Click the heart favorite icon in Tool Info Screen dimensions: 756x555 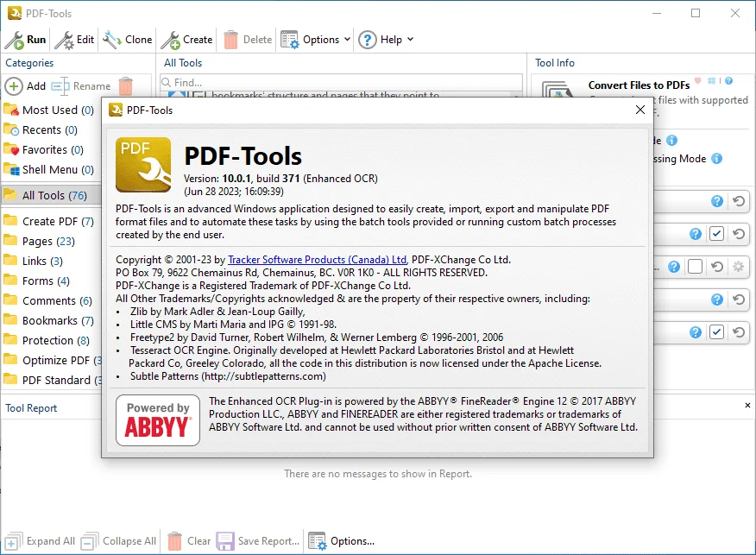point(697,80)
